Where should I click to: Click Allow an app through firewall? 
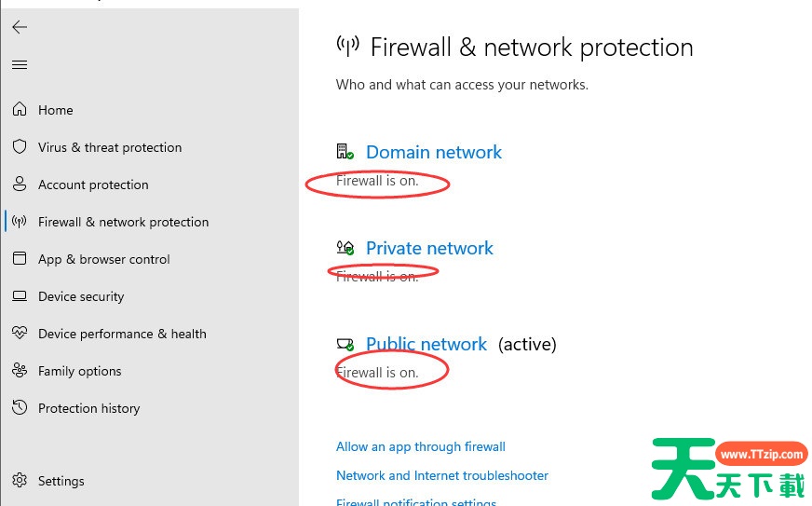(x=421, y=447)
